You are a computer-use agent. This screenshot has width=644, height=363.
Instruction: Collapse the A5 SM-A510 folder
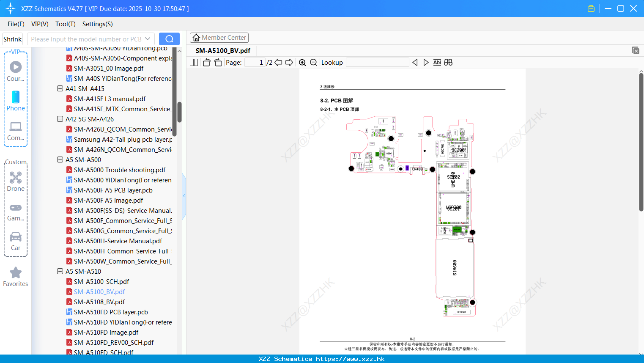pos(60,272)
